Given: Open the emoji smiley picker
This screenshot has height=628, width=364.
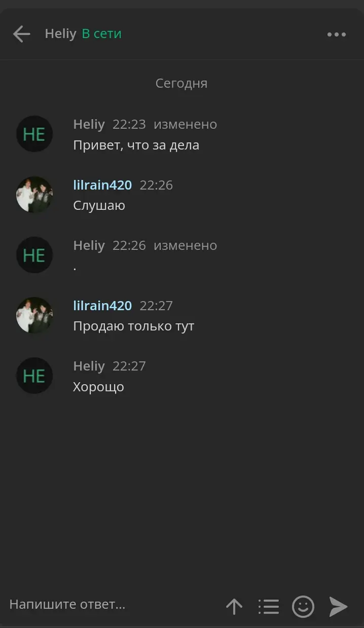Looking at the screenshot, I should 303,606.
